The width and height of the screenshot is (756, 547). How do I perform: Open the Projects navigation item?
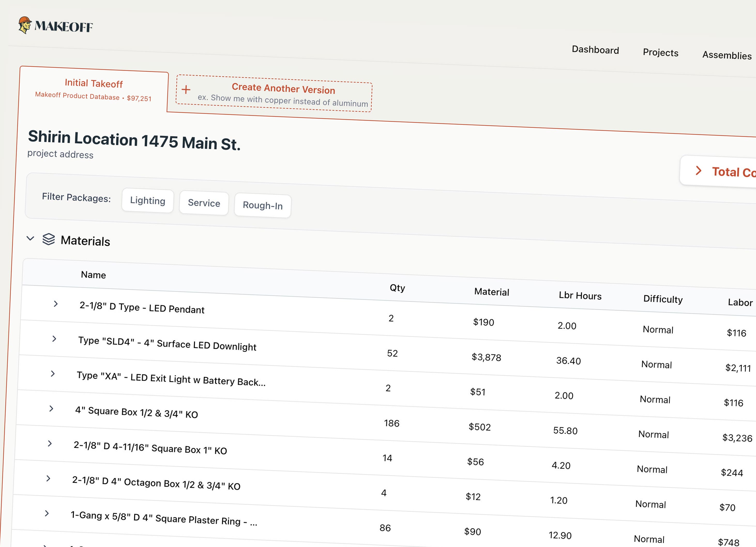pos(660,53)
